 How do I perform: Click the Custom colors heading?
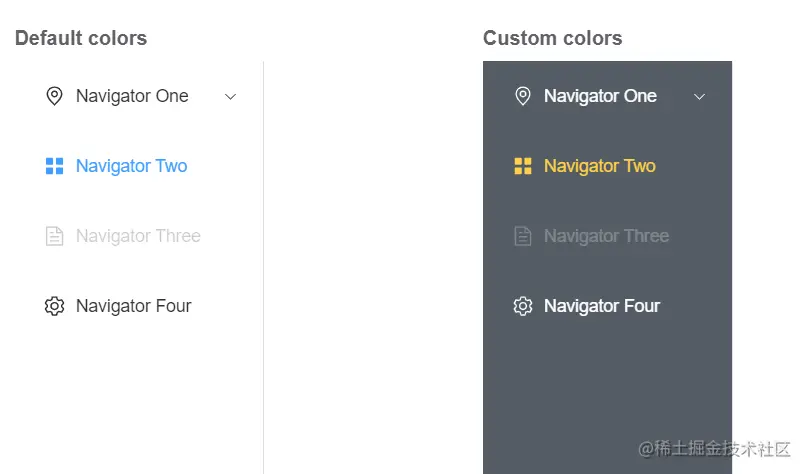pyautogui.click(x=553, y=38)
